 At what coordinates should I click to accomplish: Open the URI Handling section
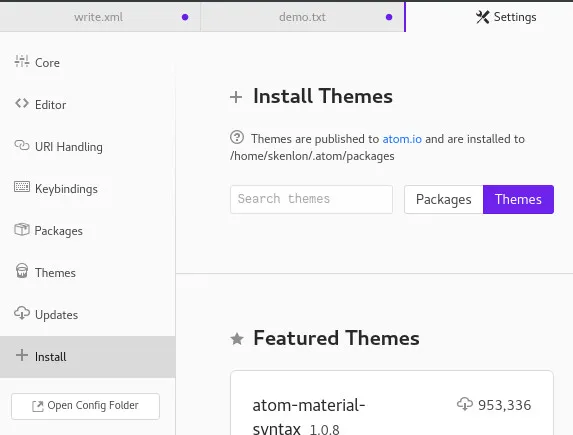click(x=88, y=147)
